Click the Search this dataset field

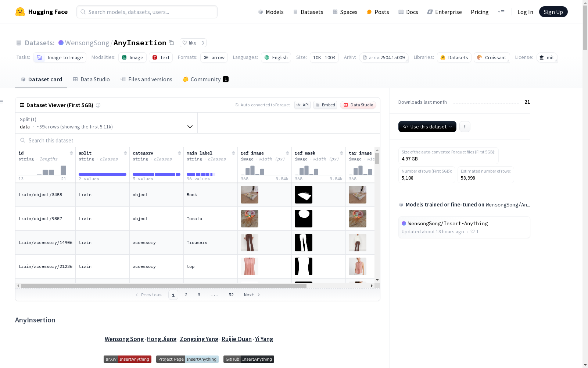click(x=198, y=141)
